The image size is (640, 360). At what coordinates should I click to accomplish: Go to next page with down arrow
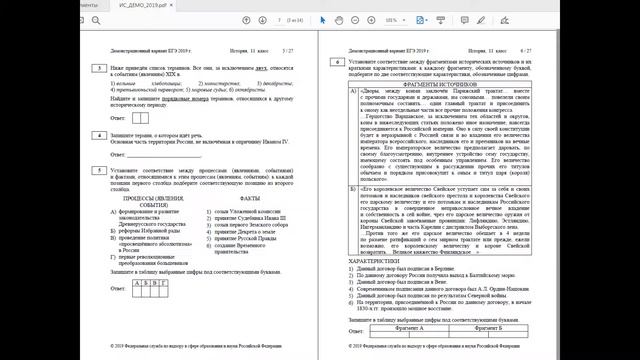262,20
